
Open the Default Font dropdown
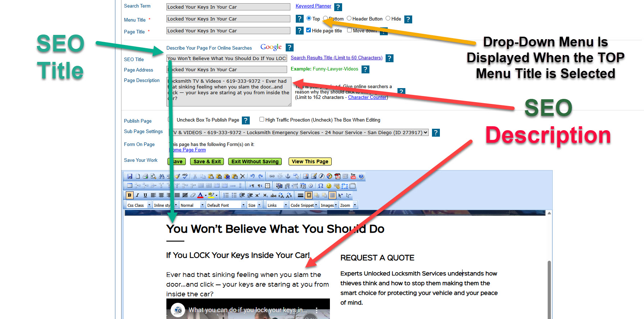click(226, 205)
